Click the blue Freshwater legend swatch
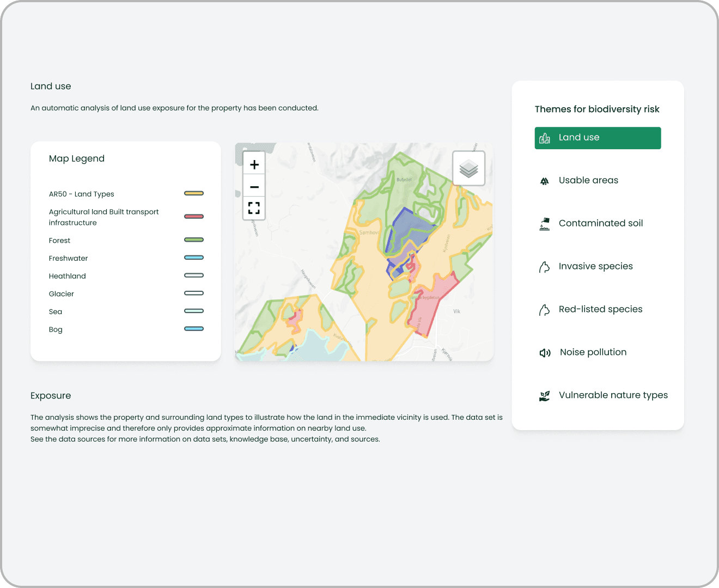The width and height of the screenshot is (719, 588). [x=194, y=258]
